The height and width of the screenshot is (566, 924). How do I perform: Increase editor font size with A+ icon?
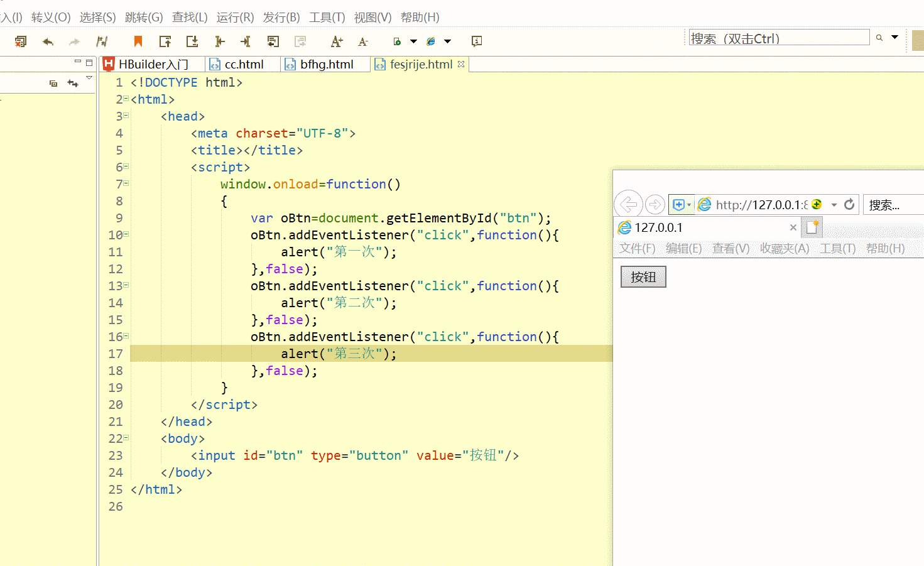pos(337,41)
